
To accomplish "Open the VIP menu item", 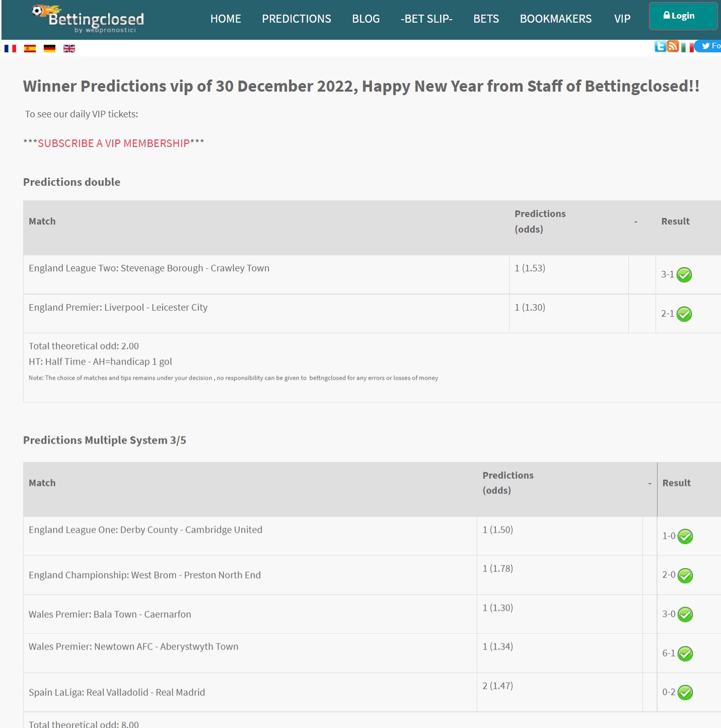I will [x=622, y=19].
